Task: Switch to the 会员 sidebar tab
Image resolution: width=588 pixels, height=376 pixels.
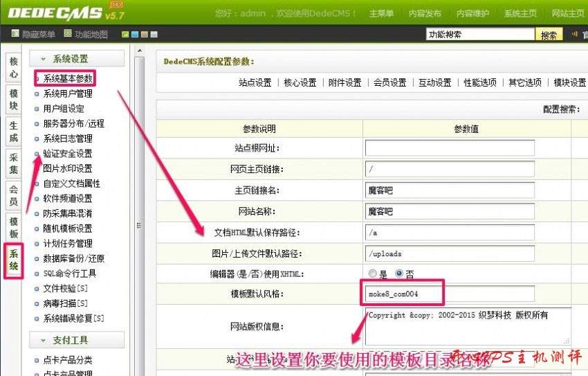Action: coord(14,195)
